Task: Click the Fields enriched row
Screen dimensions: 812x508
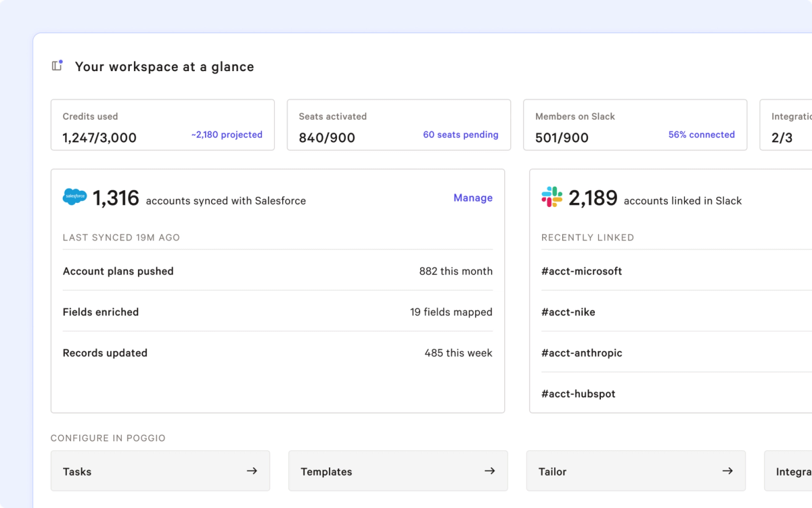Action: (x=277, y=312)
